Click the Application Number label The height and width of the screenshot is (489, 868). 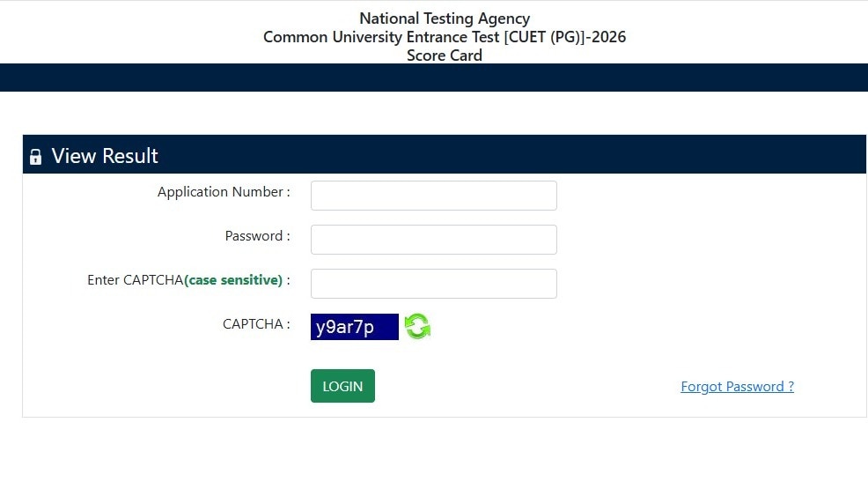(x=224, y=192)
